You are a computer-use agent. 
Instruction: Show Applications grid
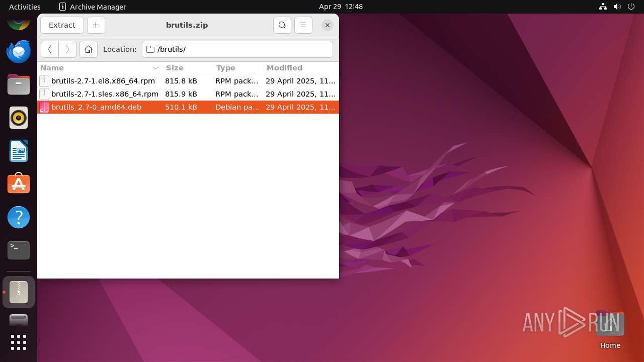[x=19, y=342]
